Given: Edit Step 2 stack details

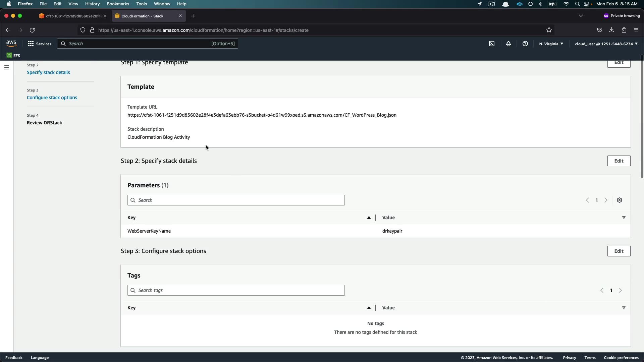Looking at the screenshot, I should 619,161.
